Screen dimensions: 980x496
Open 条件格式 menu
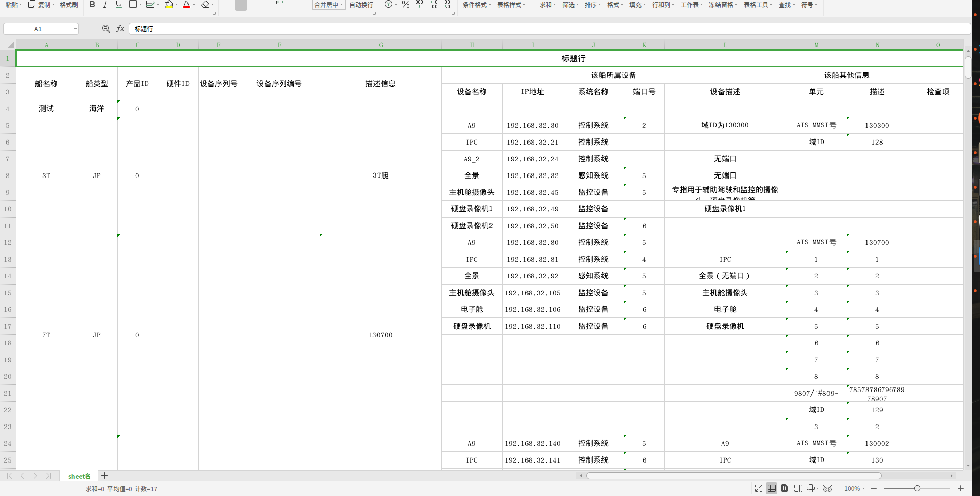[477, 5]
